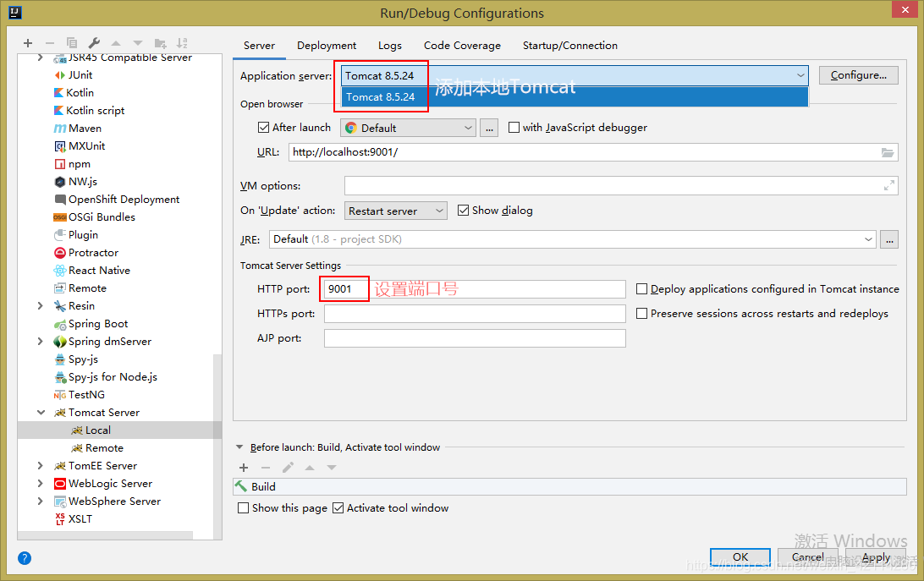The image size is (924, 581).
Task: Toggle the Show this page checkbox
Action: pos(243,508)
